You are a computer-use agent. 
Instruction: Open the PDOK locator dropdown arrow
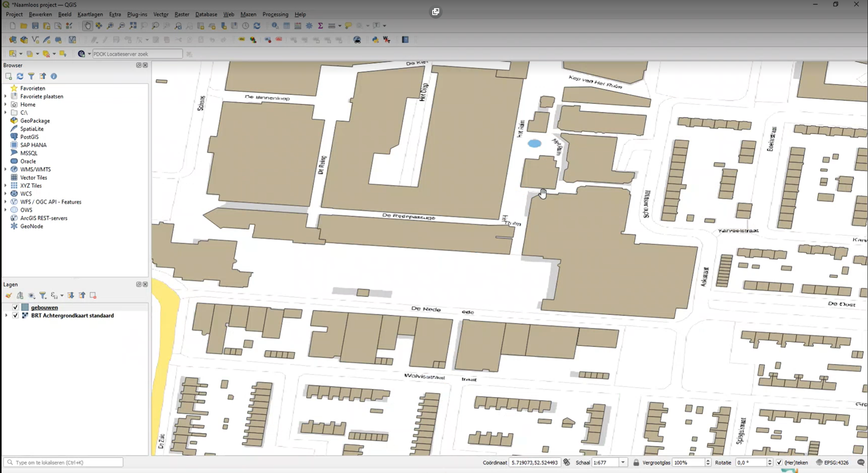(x=89, y=54)
